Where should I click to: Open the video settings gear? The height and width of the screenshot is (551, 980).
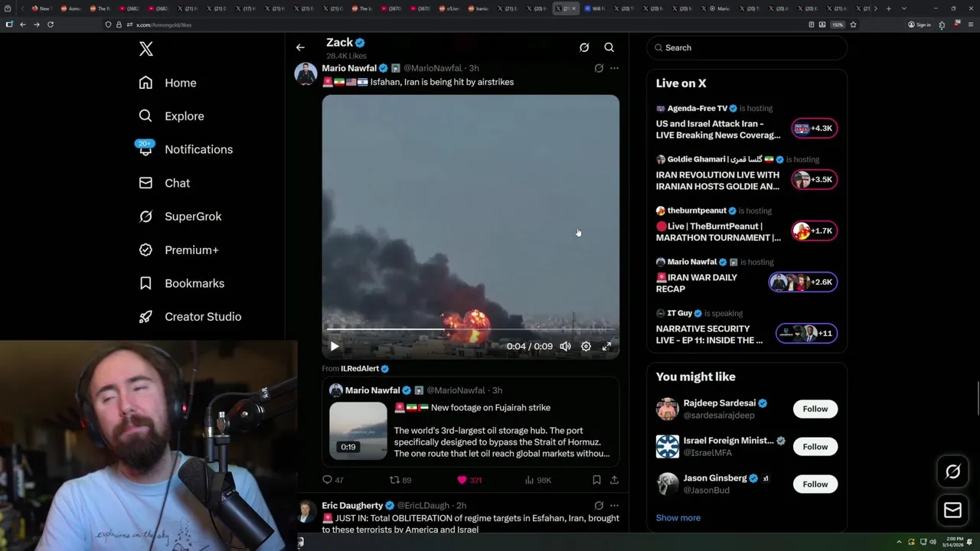(x=586, y=347)
